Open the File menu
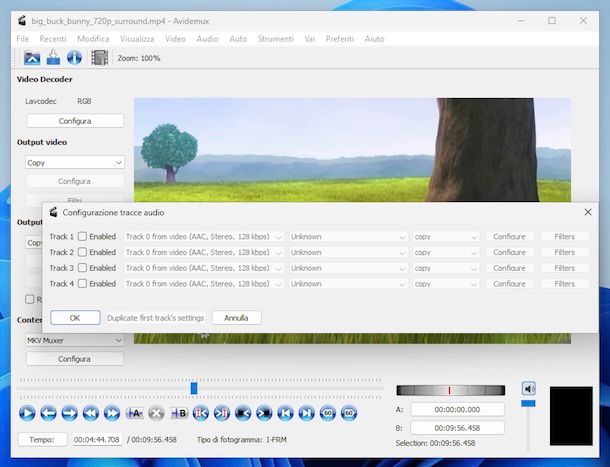This screenshot has width=610, height=467. (23, 39)
